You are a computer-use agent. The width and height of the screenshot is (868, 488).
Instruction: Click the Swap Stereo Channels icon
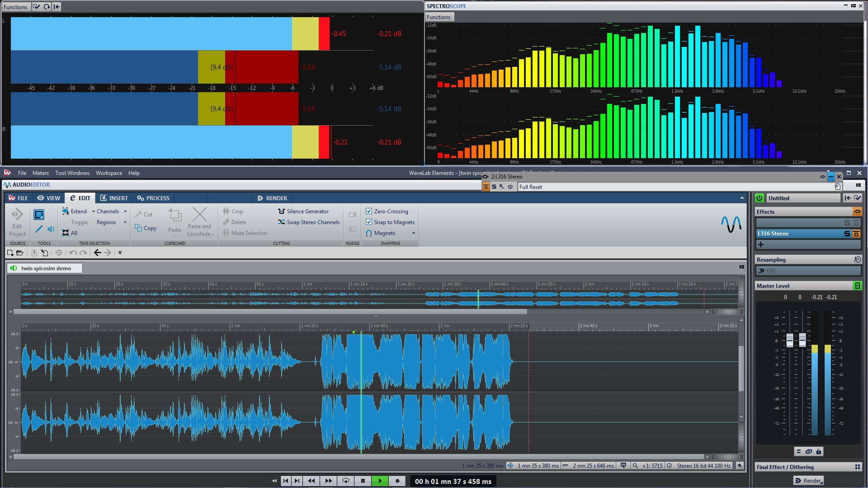[x=281, y=222]
